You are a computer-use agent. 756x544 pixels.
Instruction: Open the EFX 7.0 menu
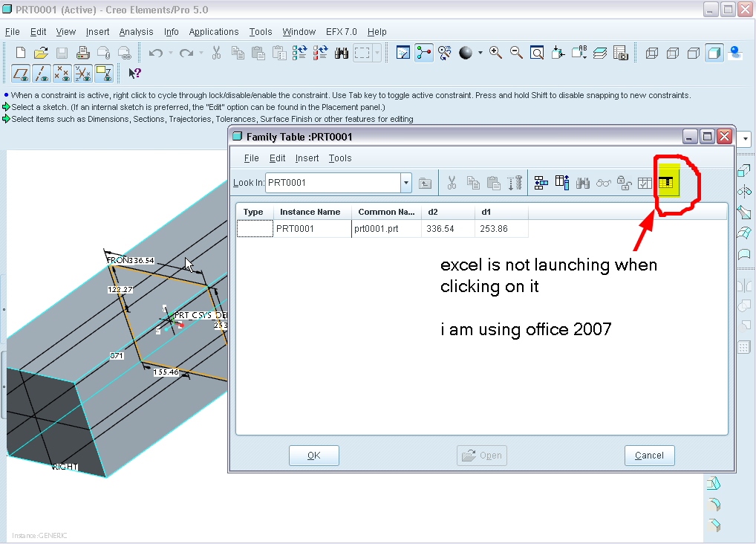(x=342, y=32)
